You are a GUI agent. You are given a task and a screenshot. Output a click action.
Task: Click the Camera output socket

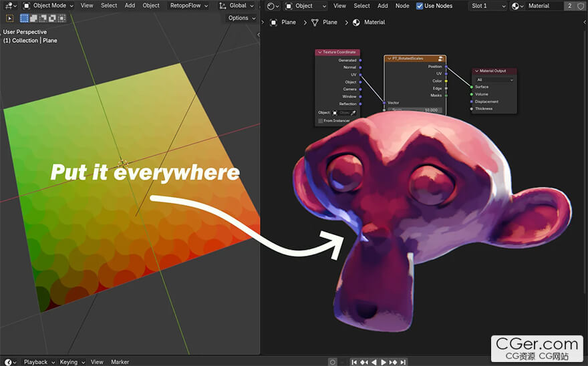(360, 89)
